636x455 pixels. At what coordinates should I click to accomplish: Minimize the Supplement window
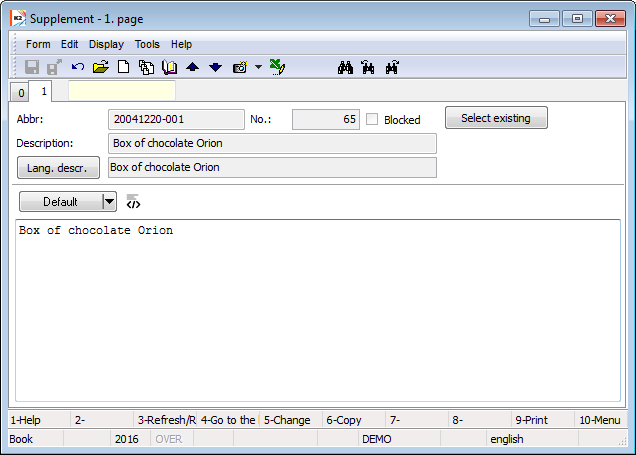pyautogui.click(x=544, y=19)
